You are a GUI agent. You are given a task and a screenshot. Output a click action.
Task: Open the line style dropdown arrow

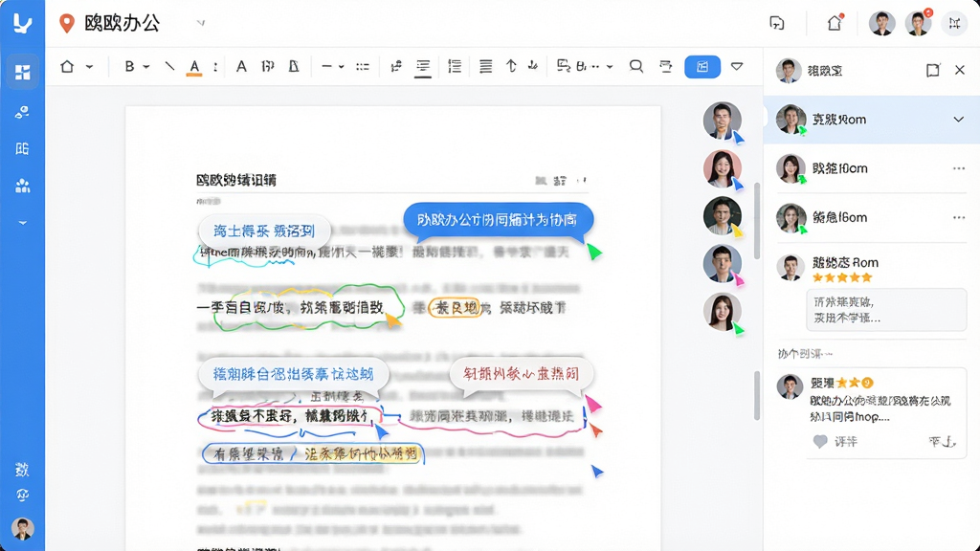pyautogui.click(x=342, y=66)
